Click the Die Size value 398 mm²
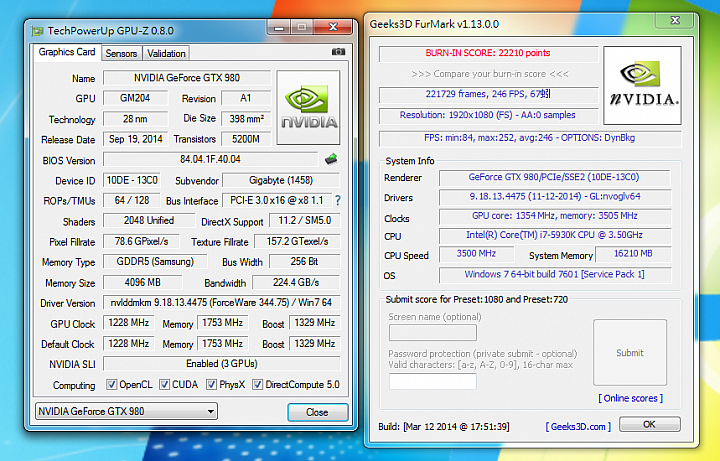The width and height of the screenshot is (720, 461). click(x=246, y=118)
